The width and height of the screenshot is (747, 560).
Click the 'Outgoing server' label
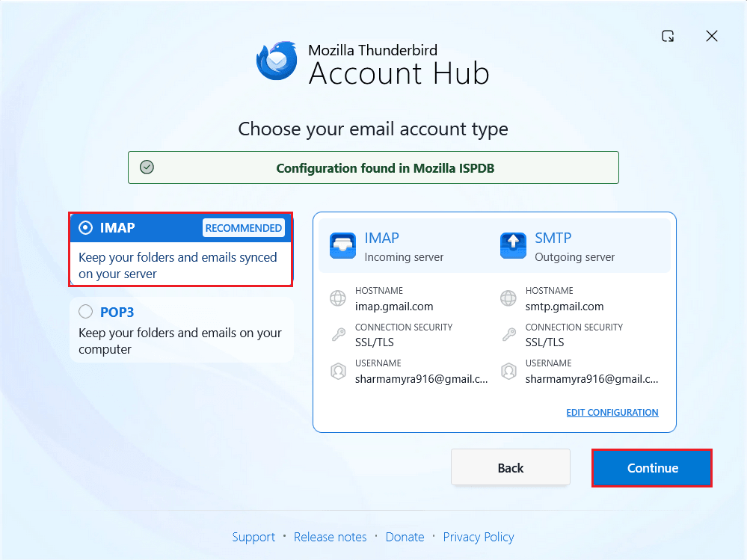click(x=574, y=257)
